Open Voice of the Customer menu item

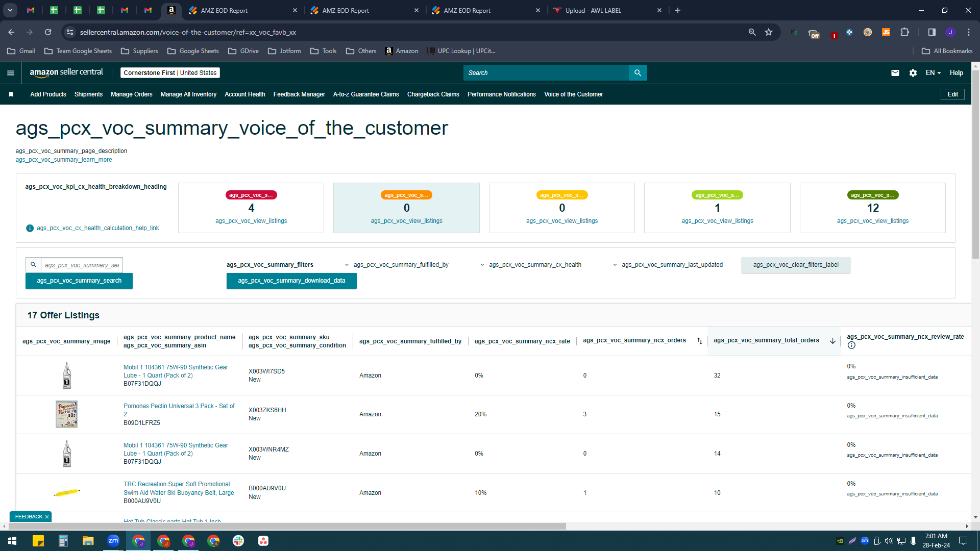[x=573, y=94]
